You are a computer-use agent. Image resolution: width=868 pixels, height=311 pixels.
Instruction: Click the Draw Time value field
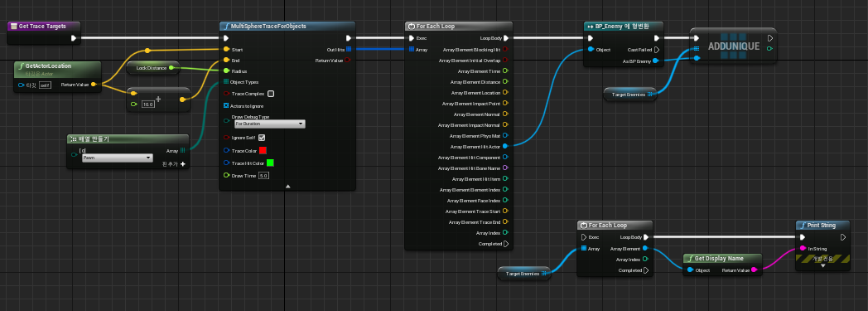(263, 175)
